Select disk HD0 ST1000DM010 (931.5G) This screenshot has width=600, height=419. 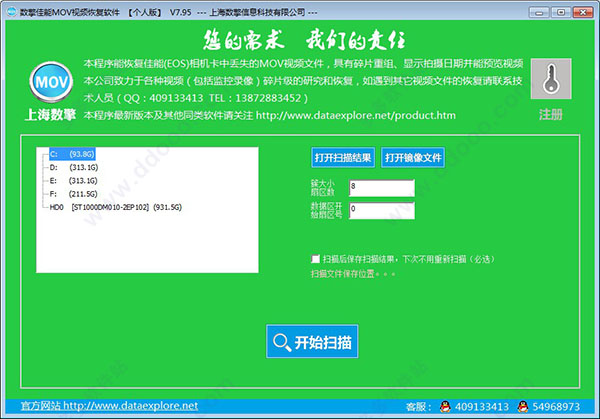click(116, 207)
